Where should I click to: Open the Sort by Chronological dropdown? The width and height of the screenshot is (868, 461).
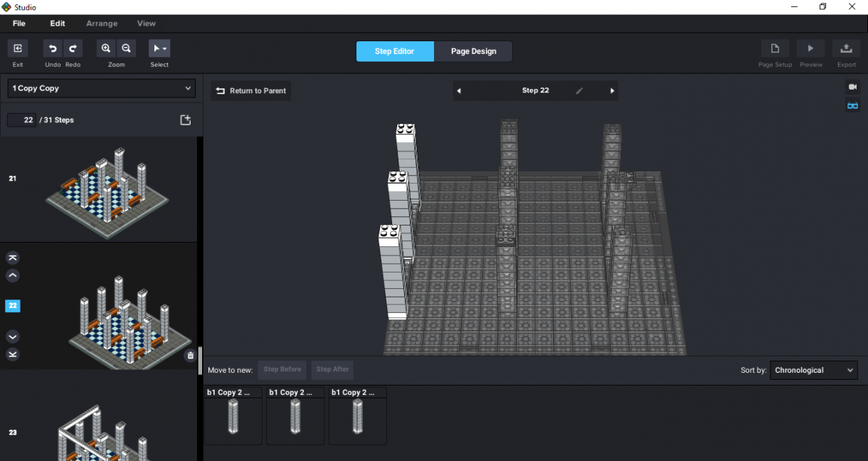point(814,370)
